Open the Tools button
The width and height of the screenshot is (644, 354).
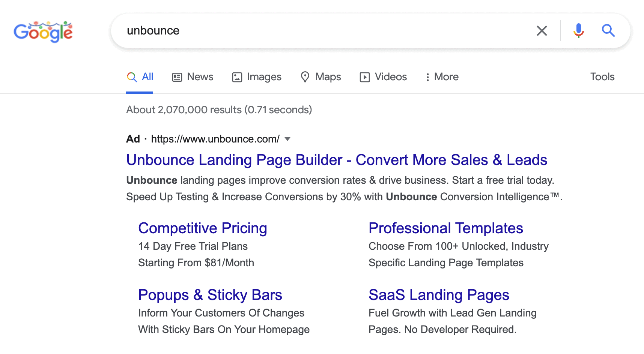pyautogui.click(x=602, y=77)
